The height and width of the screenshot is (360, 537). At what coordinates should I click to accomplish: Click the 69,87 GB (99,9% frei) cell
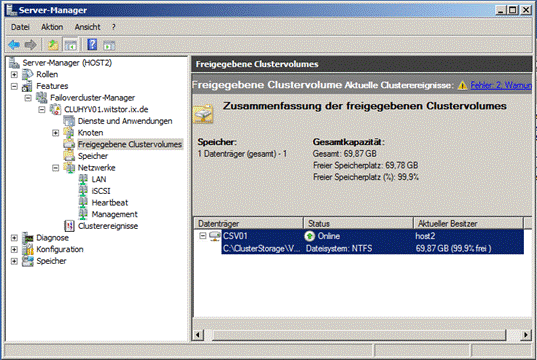pos(453,248)
